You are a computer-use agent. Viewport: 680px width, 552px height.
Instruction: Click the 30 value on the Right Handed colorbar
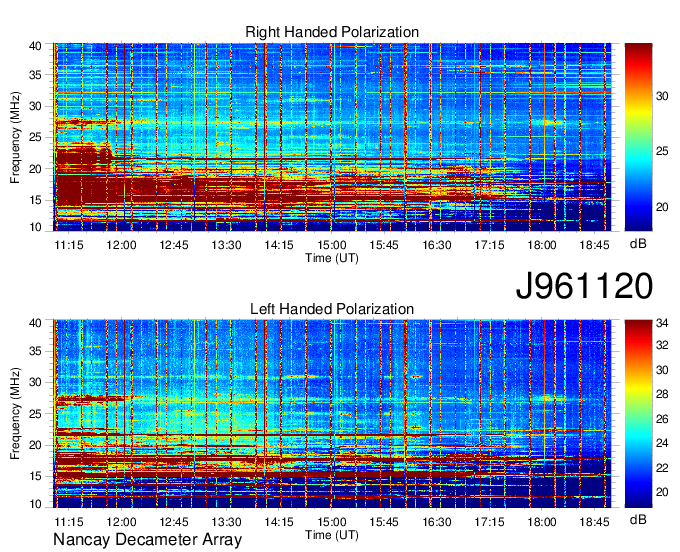662,96
